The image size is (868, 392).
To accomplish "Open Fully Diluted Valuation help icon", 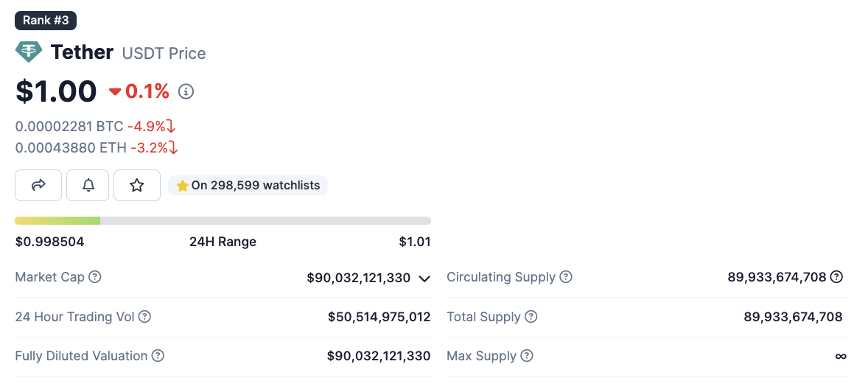I will (158, 355).
